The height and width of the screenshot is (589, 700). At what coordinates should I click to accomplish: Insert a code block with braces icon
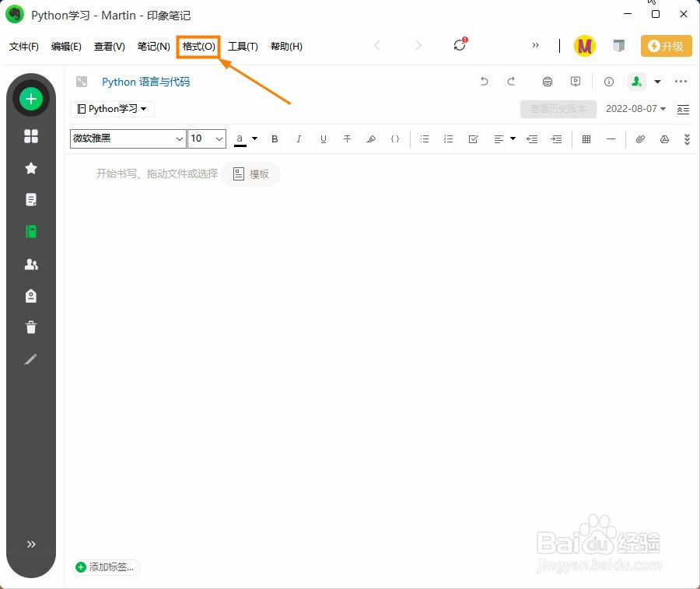click(395, 139)
